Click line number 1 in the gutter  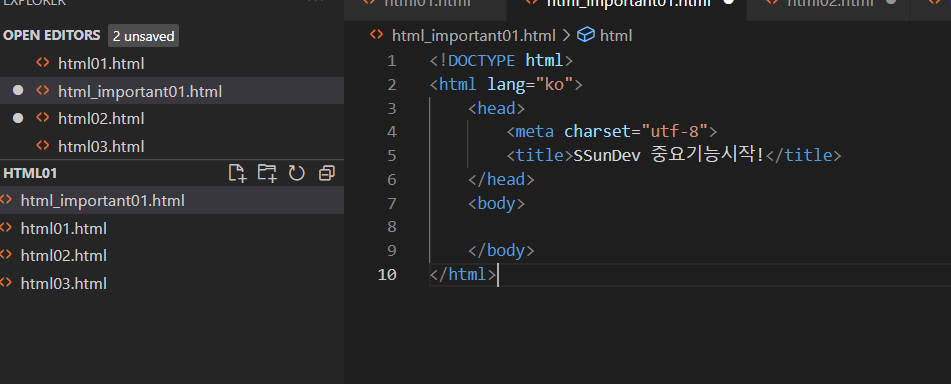391,61
